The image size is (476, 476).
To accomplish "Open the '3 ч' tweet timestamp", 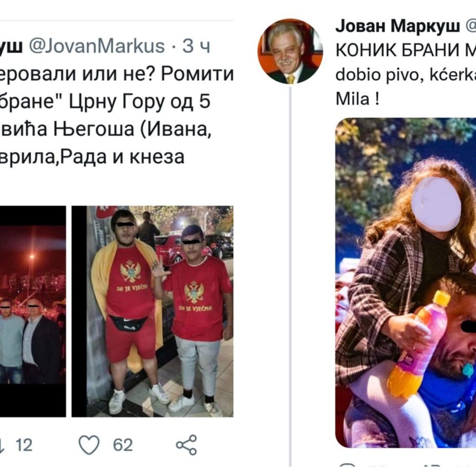I will (196, 46).
